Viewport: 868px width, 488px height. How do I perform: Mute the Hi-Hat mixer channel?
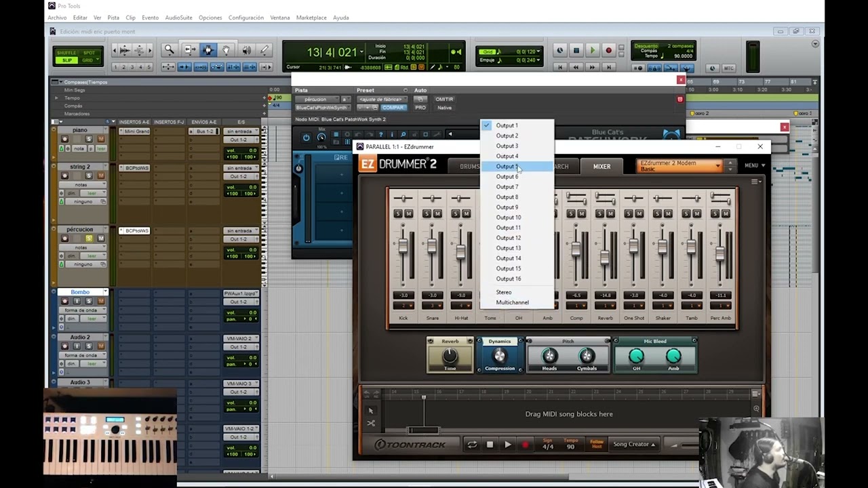pyautogui.click(x=466, y=213)
